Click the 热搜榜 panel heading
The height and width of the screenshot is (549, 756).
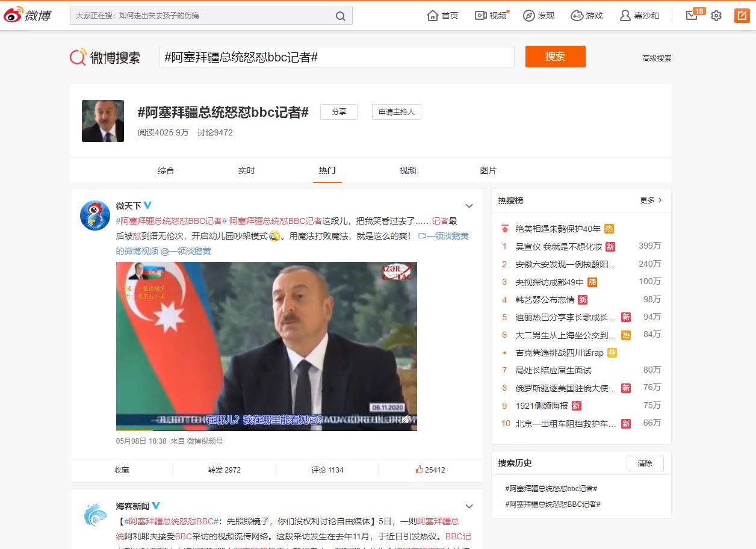tap(510, 200)
